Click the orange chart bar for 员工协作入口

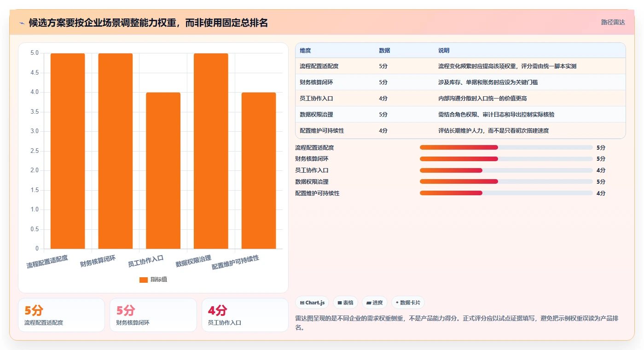pyautogui.click(x=163, y=170)
